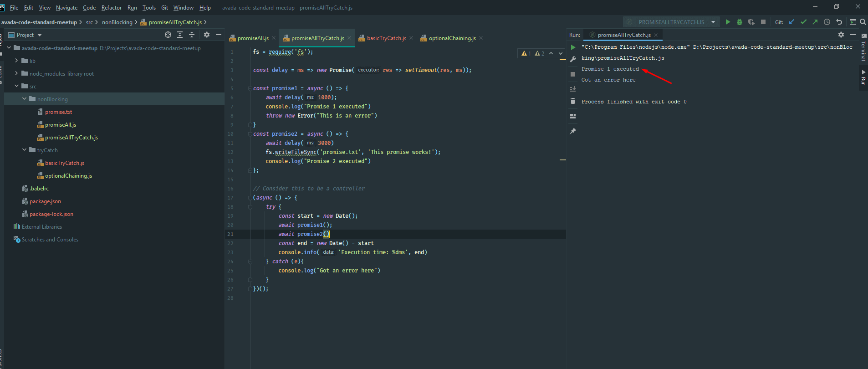Start debugging with the green bug icon
The width and height of the screenshot is (868, 369).
[x=740, y=22]
